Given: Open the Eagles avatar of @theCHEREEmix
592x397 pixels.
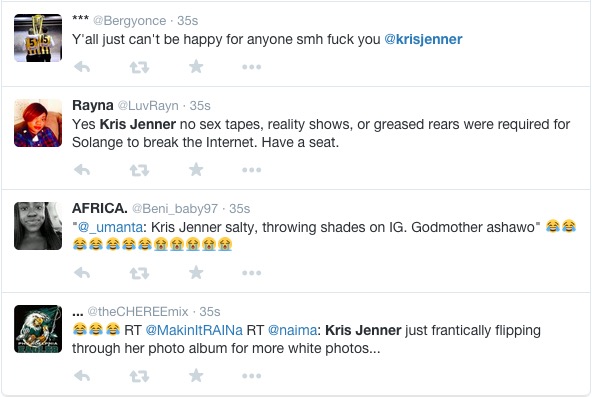Looking at the screenshot, I should 38,329.
